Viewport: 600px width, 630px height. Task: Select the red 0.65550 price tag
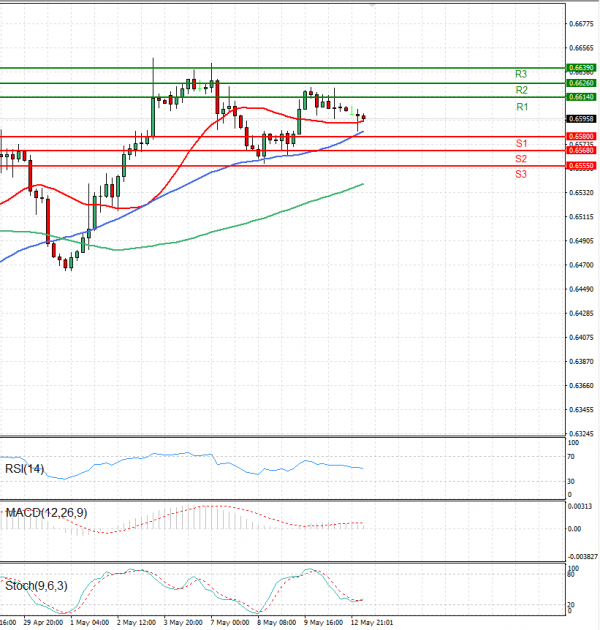click(581, 166)
